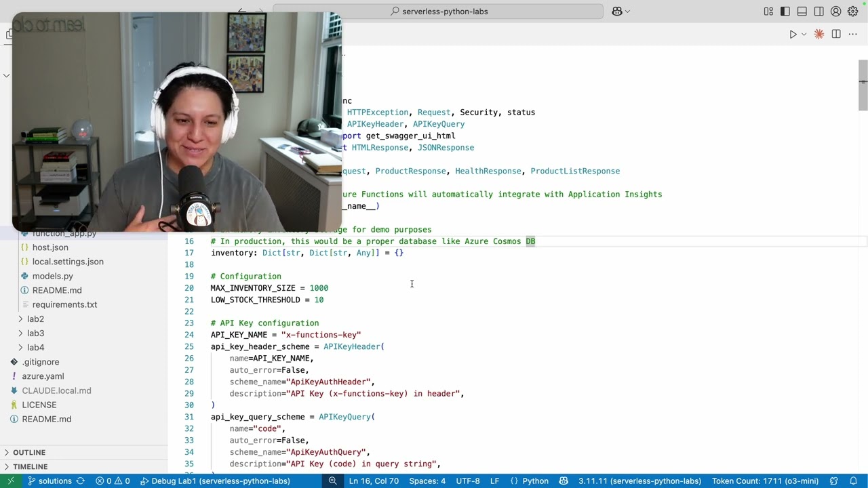Viewport: 868px width, 488px height.
Task: Expand the OUTLINE section
Action: coord(29,452)
